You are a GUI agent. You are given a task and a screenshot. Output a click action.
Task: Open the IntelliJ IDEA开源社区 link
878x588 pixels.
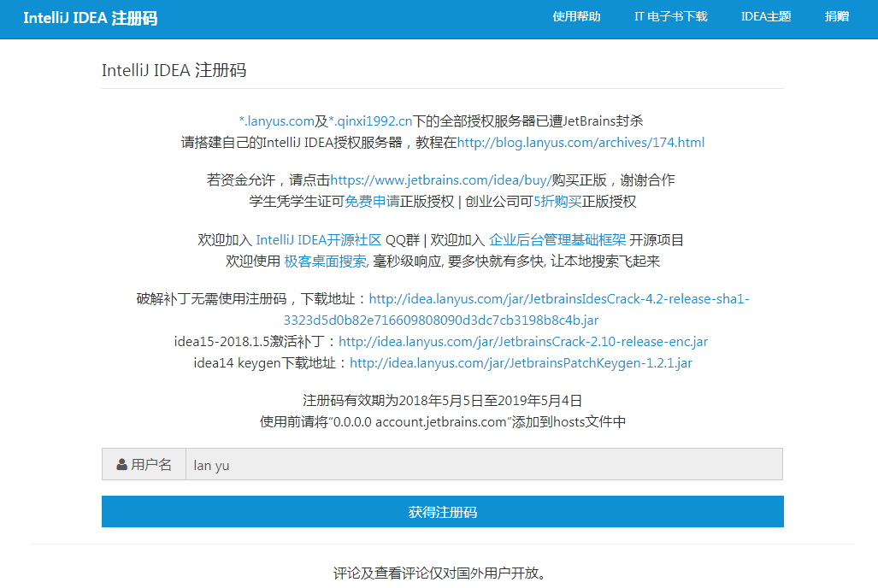point(319,239)
